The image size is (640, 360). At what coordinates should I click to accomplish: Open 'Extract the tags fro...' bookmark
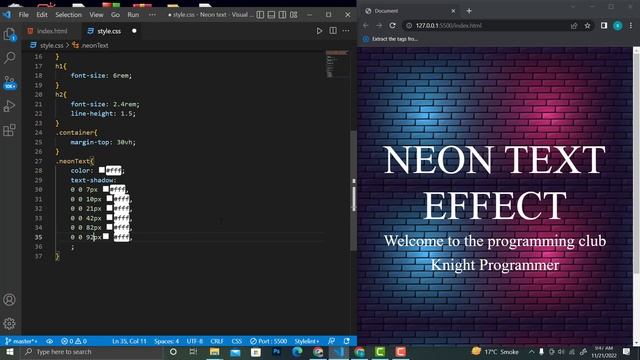click(390, 39)
